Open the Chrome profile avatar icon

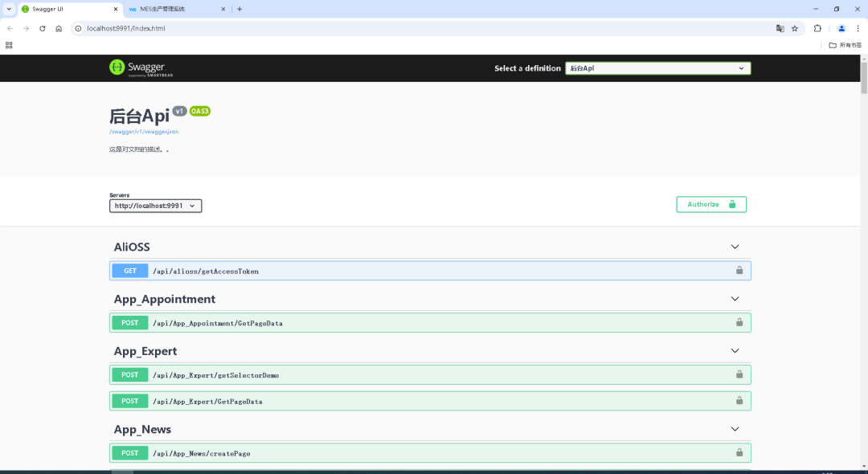(x=841, y=28)
